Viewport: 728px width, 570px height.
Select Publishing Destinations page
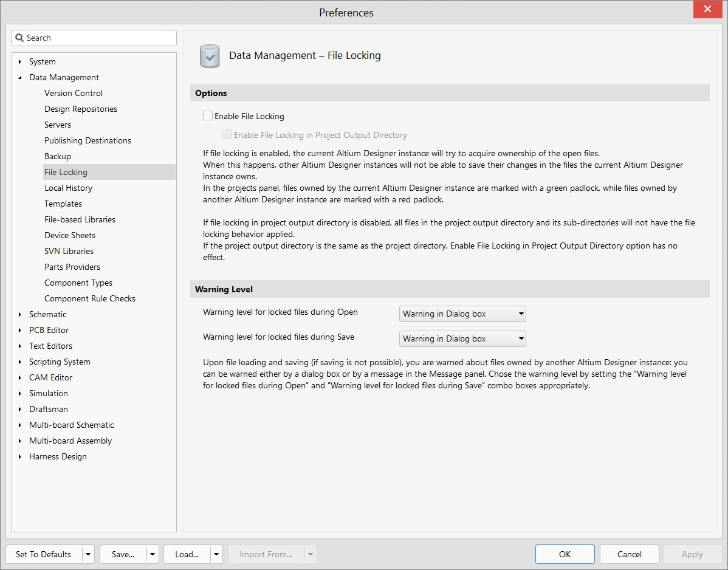click(88, 140)
